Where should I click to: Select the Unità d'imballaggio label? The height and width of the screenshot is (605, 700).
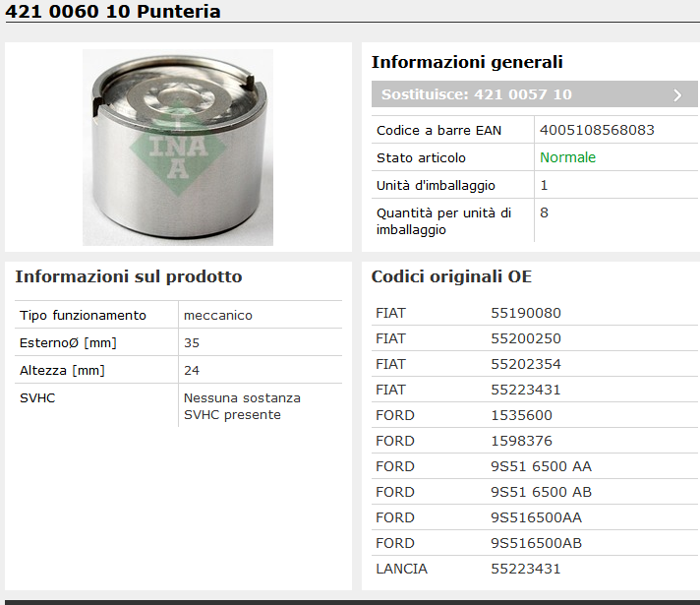coord(436,185)
